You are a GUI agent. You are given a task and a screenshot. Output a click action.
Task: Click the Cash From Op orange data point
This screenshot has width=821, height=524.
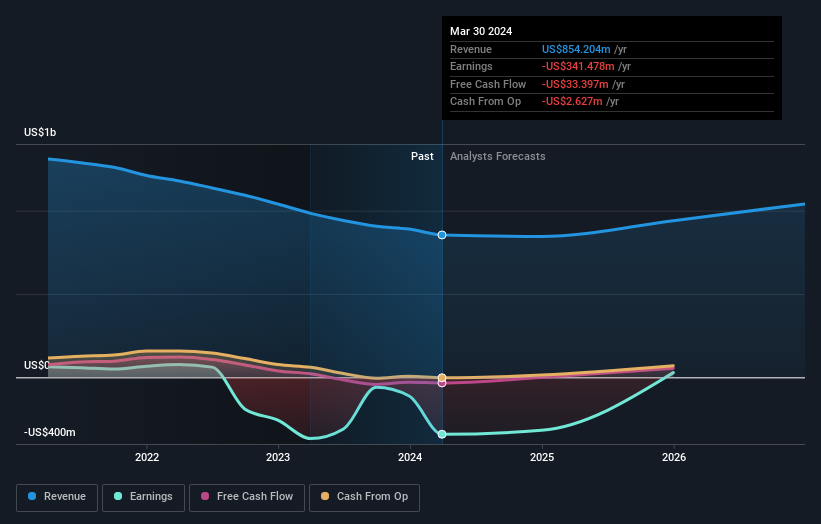(x=442, y=377)
